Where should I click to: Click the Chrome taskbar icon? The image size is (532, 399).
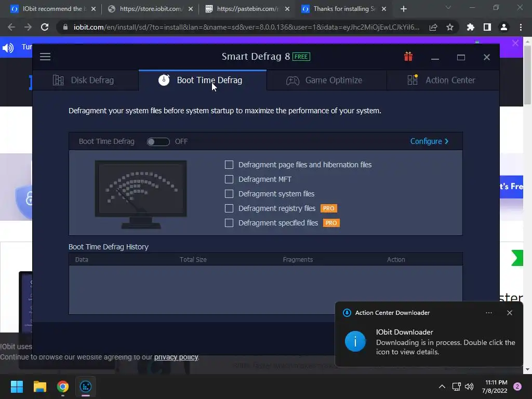[63, 387]
